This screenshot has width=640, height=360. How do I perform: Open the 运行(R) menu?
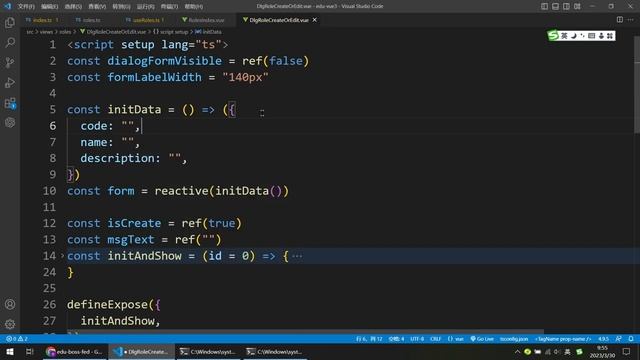(145, 7)
